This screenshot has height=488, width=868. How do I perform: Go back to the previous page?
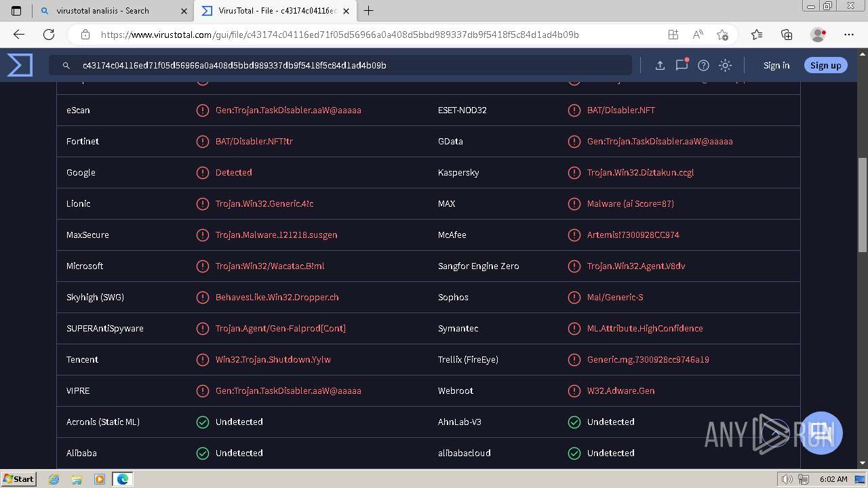[19, 35]
